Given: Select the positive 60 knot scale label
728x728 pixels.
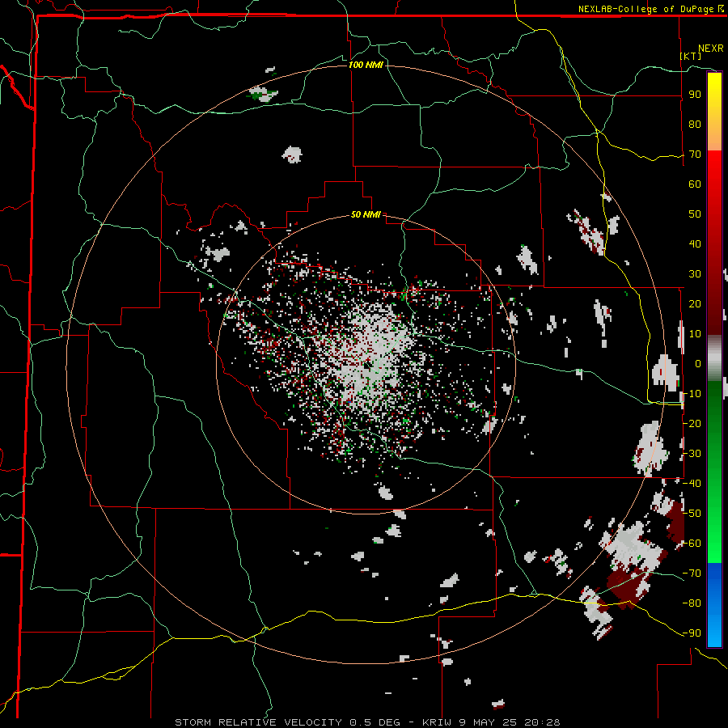Looking at the screenshot, I should (x=695, y=184).
